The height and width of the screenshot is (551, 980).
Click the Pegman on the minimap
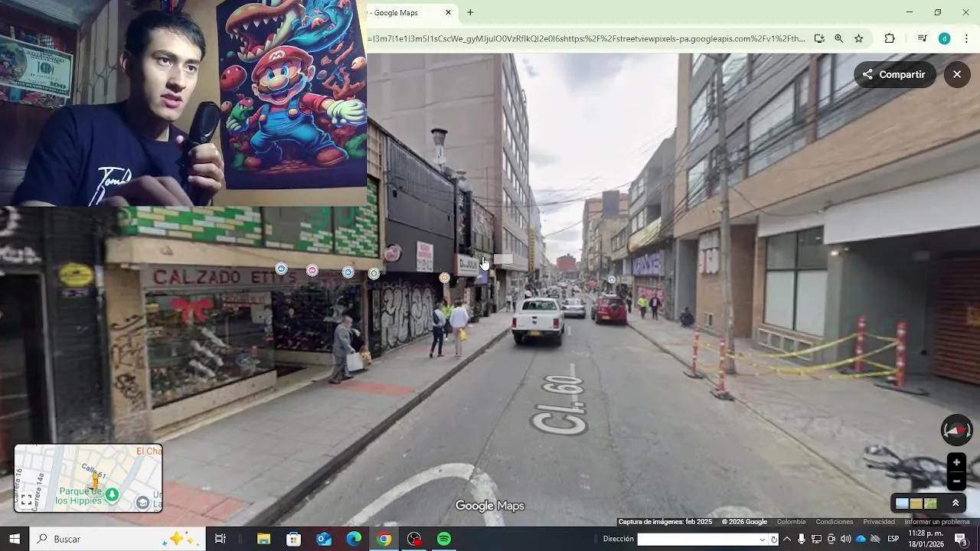tap(95, 481)
